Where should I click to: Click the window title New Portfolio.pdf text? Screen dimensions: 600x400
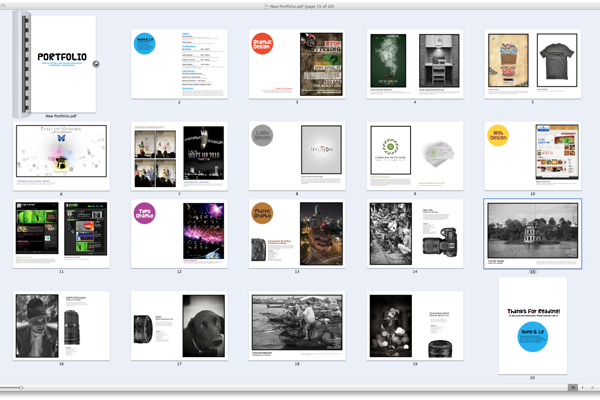tap(302, 6)
